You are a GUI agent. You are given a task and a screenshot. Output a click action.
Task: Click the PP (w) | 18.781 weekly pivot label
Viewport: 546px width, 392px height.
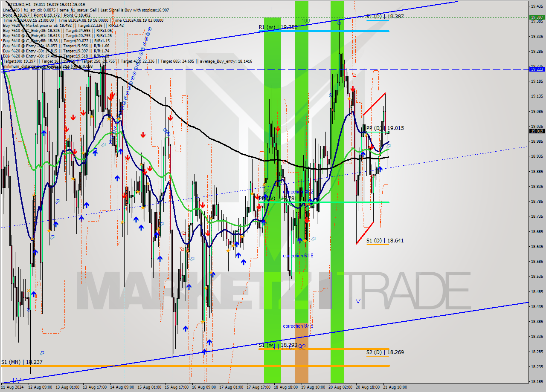click(277, 198)
